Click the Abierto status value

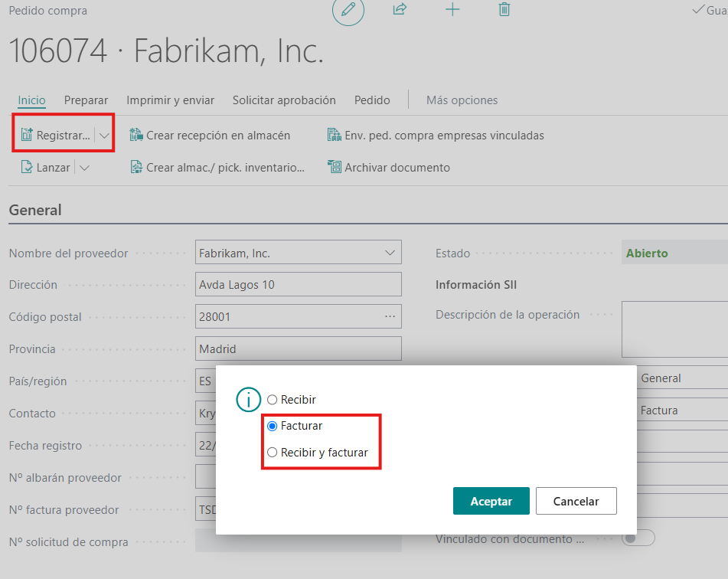pyautogui.click(x=647, y=254)
